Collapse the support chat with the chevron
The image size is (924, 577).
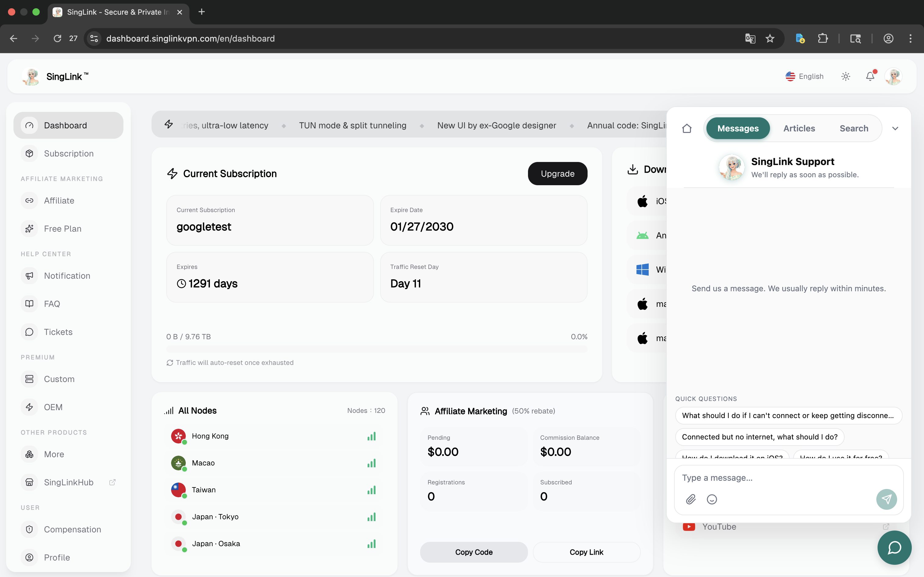[x=895, y=129]
